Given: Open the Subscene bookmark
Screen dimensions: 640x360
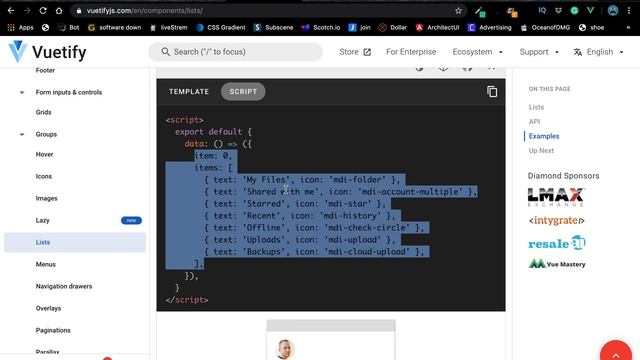Looking at the screenshot, I should pos(273,27).
